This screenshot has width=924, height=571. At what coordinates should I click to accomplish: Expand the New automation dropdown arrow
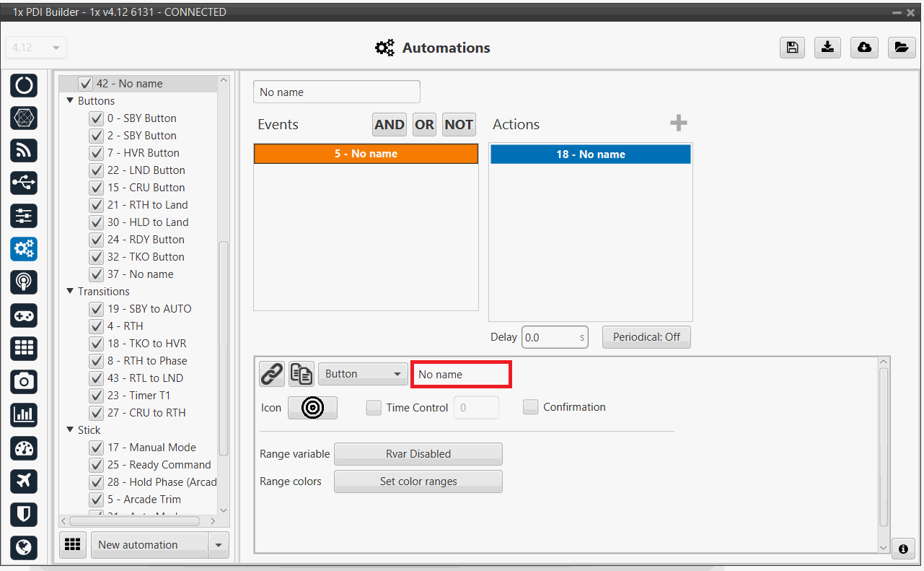(x=219, y=545)
